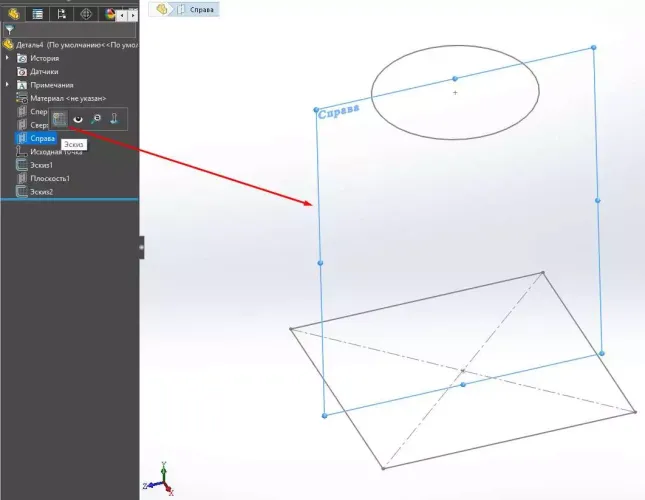Select Плоскость1 in the feature tree
The image size is (645, 500).
click(50, 178)
